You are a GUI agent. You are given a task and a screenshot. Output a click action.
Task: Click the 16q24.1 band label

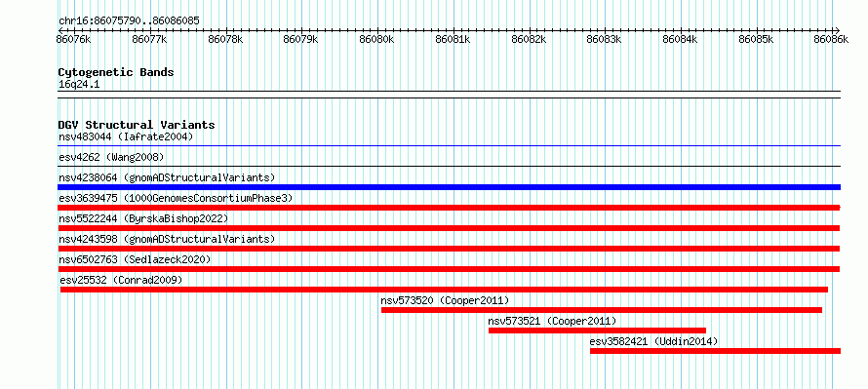pos(79,85)
